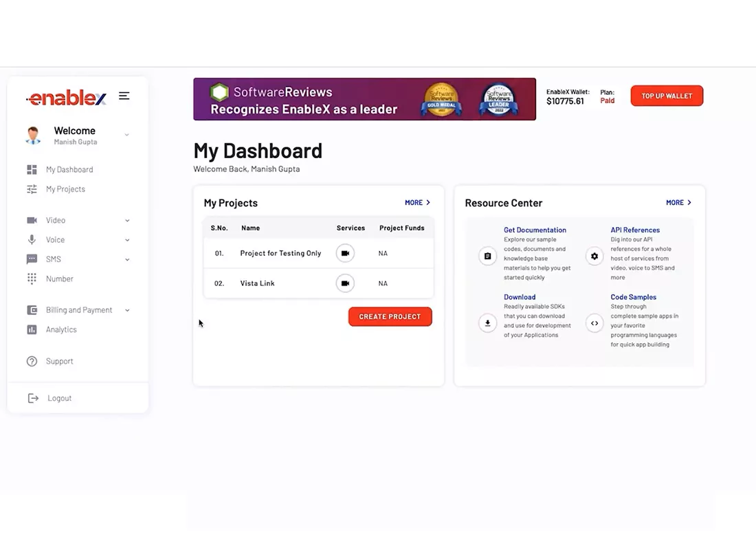Image resolution: width=756 pixels, height=557 pixels.
Task: Click the Paid plan label
Action: [x=608, y=101]
